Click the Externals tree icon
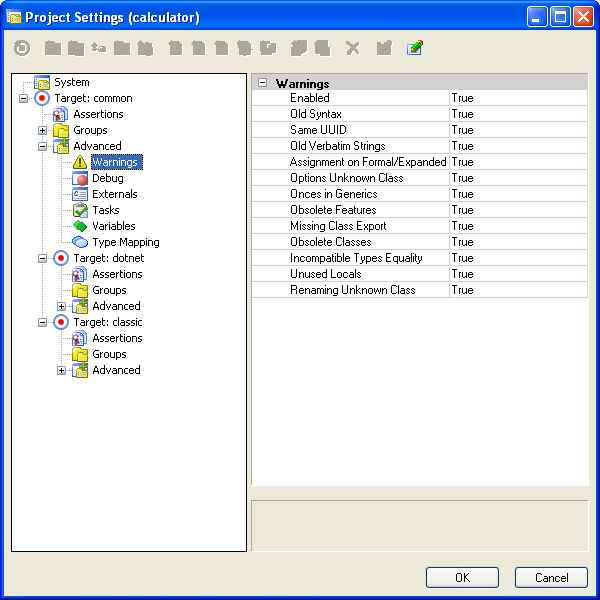The image size is (600, 600). pos(80,194)
